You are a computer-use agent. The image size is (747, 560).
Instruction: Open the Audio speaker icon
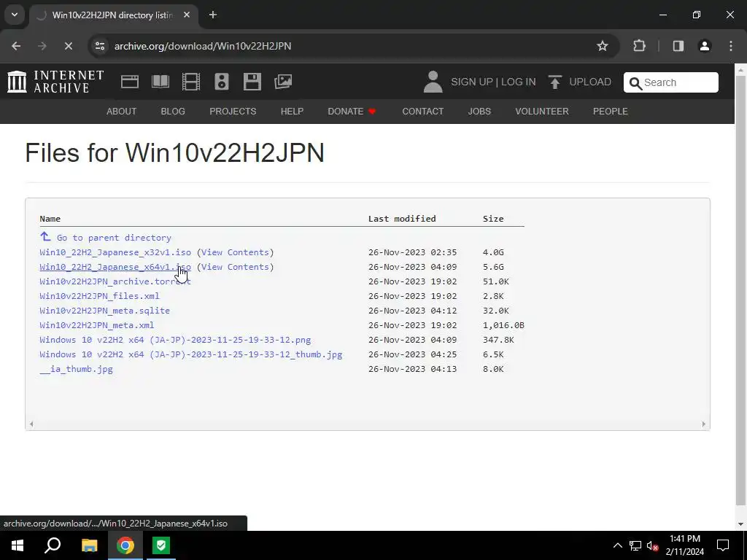coord(222,82)
